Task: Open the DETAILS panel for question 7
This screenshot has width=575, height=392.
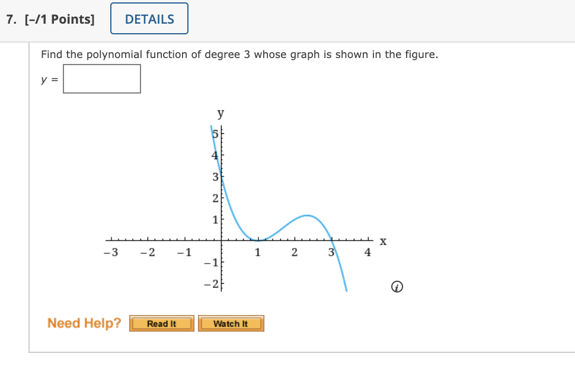Action: tap(149, 18)
